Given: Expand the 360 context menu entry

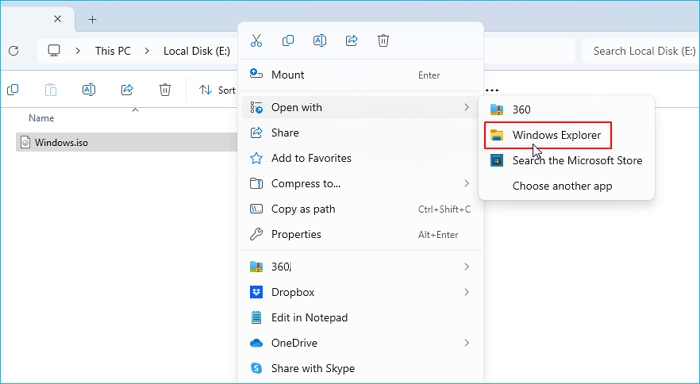Looking at the screenshot, I should click(361, 267).
